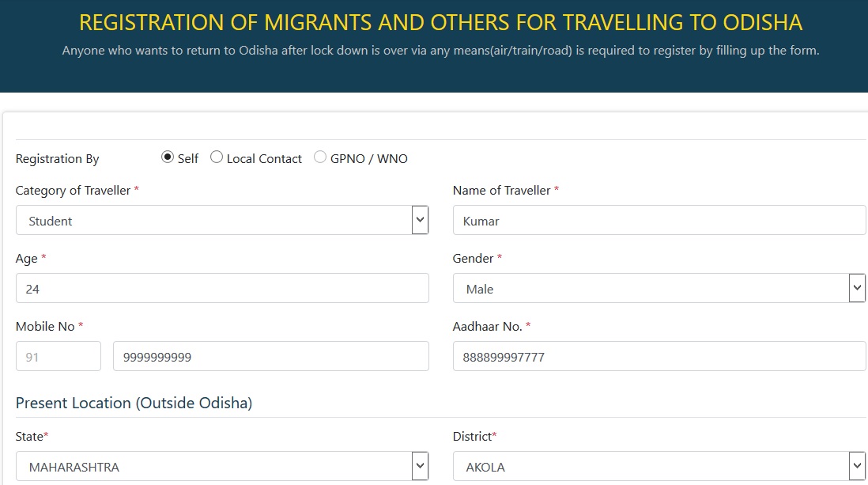868x485 pixels.
Task: Focus the Name of Traveller field
Action: pos(659,221)
